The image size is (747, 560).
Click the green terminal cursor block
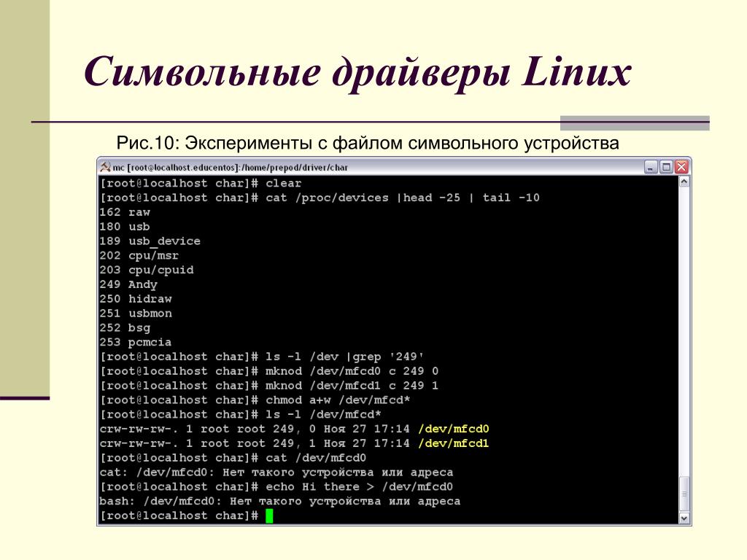point(269,516)
